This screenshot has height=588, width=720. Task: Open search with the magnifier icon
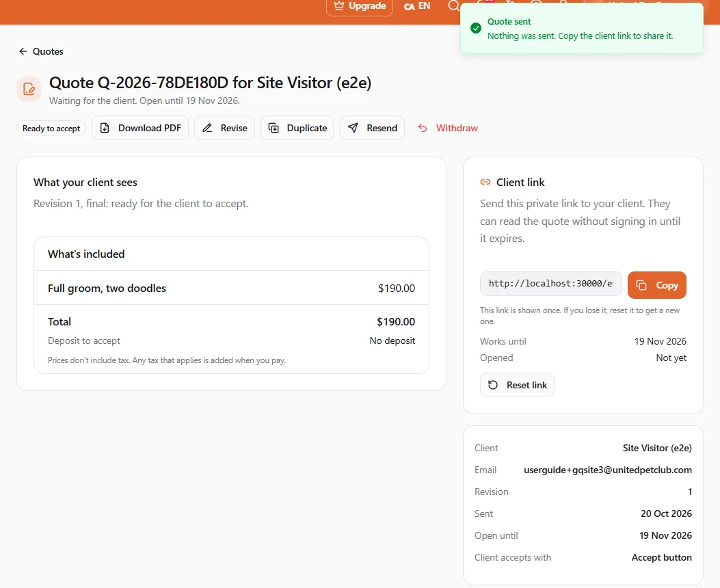coord(453,5)
